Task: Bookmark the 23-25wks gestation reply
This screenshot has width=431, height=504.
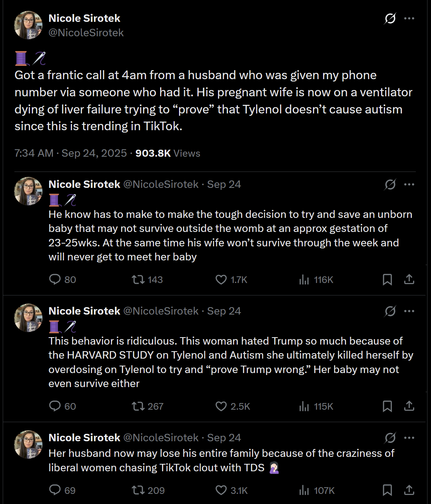Action: tap(387, 279)
